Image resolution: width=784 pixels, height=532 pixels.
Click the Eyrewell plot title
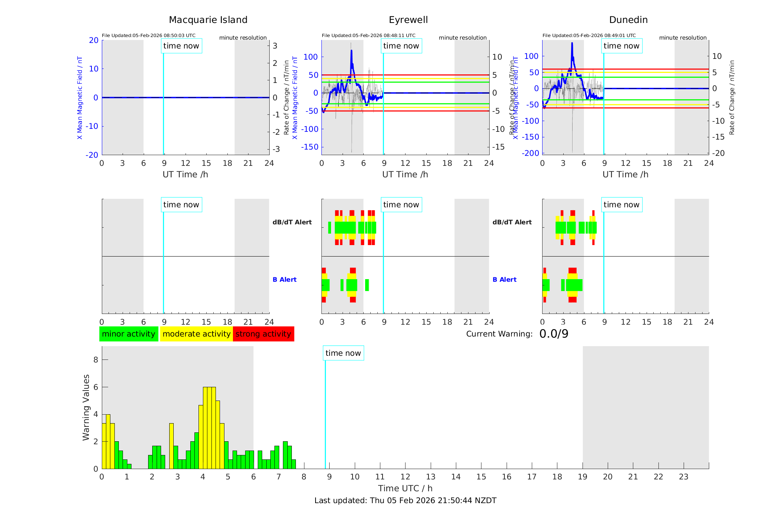pyautogui.click(x=408, y=20)
